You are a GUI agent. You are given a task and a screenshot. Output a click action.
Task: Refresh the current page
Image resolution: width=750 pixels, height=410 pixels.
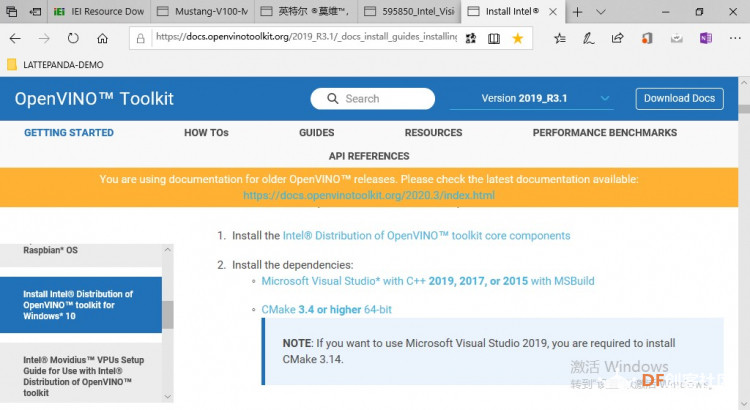73,38
